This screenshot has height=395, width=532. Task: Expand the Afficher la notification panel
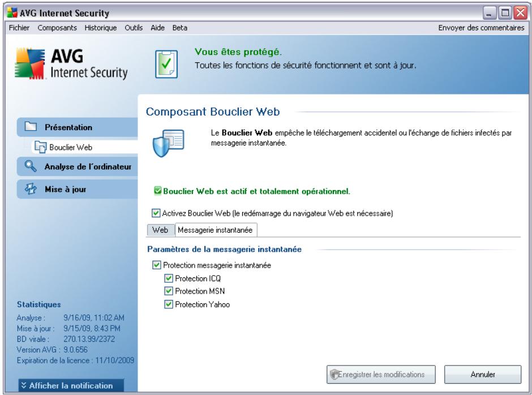[x=71, y=385]
